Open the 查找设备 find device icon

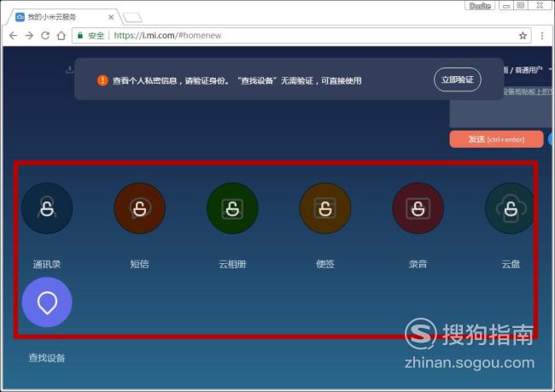tap(47, 302)
